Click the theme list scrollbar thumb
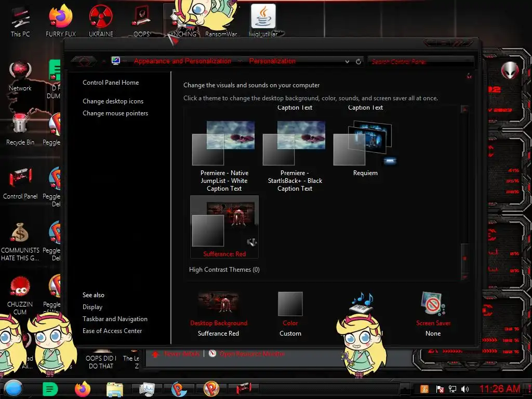Viewport: 532px width, 399px height. pos(465,257)
